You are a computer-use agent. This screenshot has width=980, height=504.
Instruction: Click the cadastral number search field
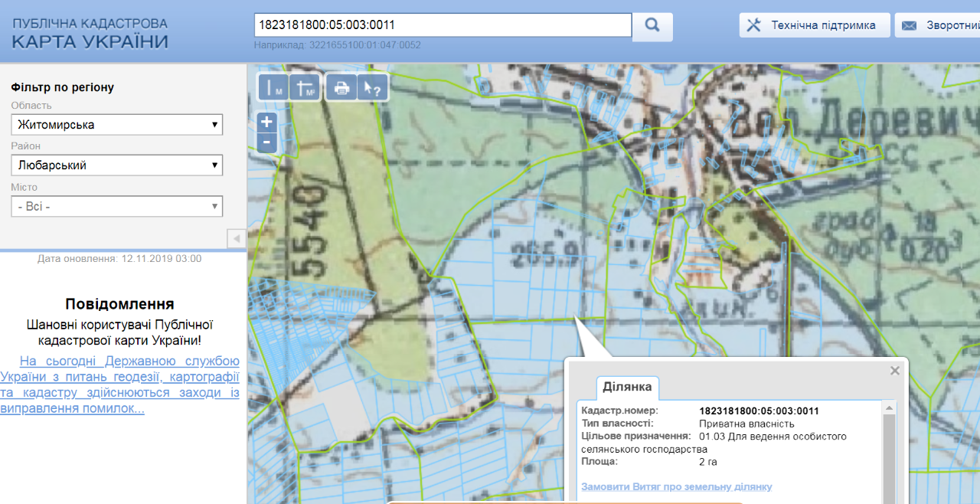[443, 25]
